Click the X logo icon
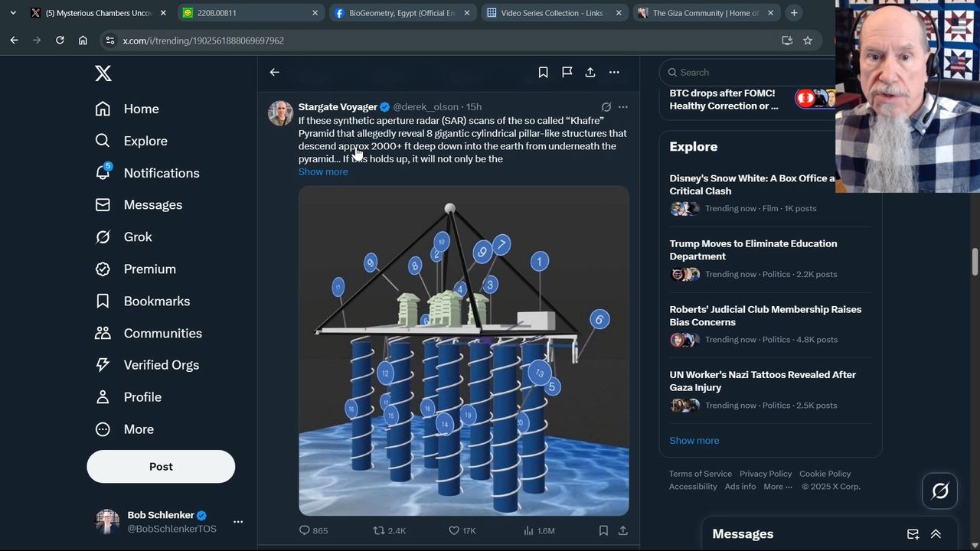 pyautogui.click(x=103, y=73)
